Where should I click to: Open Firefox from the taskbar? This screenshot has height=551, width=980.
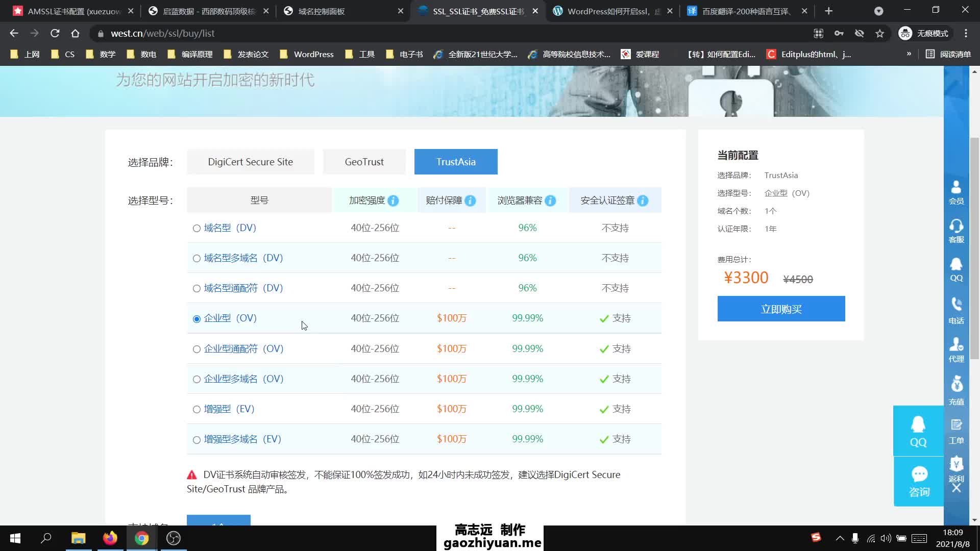pos(110,538)
